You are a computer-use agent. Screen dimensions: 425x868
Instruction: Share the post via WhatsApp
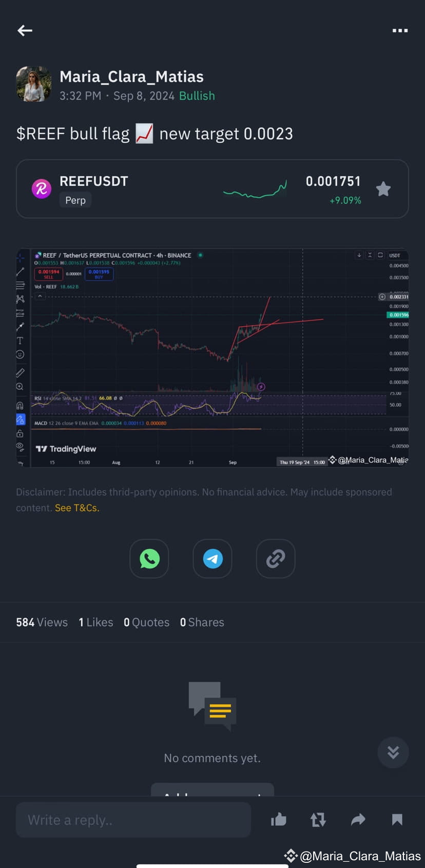point(149,559)
